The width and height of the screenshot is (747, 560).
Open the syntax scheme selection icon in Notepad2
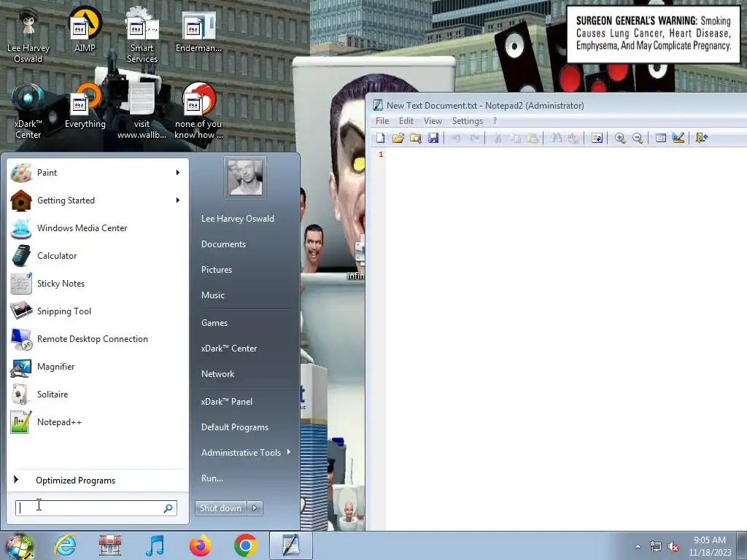[x=661, y=138]
